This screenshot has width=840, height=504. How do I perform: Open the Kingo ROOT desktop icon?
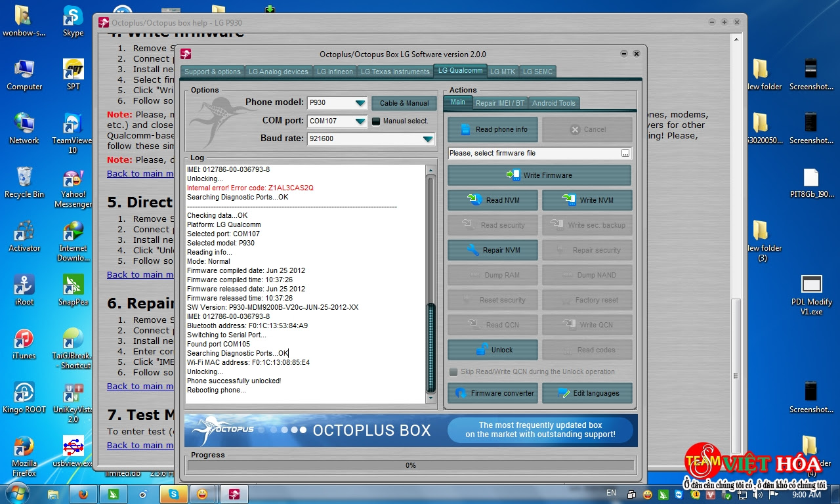(x=24, y=398)
